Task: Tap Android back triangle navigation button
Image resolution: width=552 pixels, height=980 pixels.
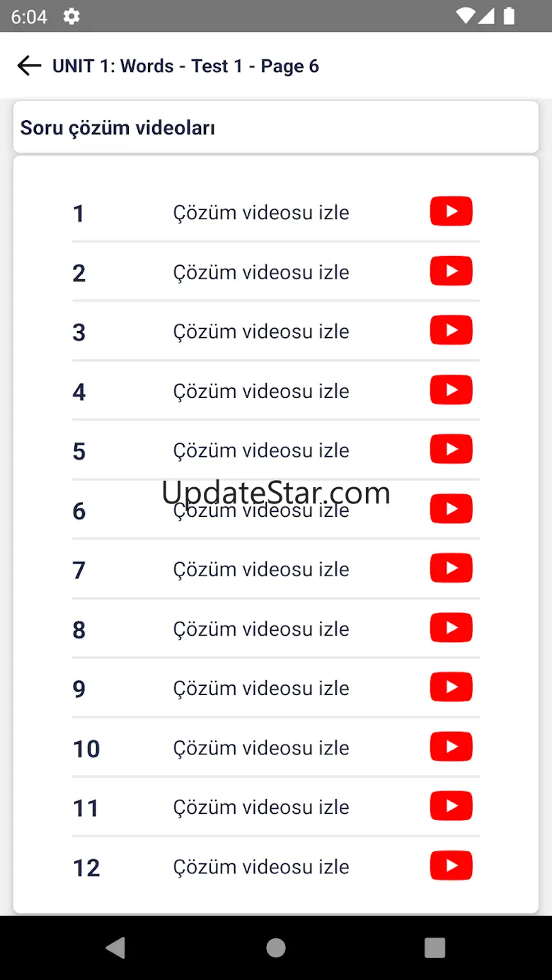Action: (116, 947)
